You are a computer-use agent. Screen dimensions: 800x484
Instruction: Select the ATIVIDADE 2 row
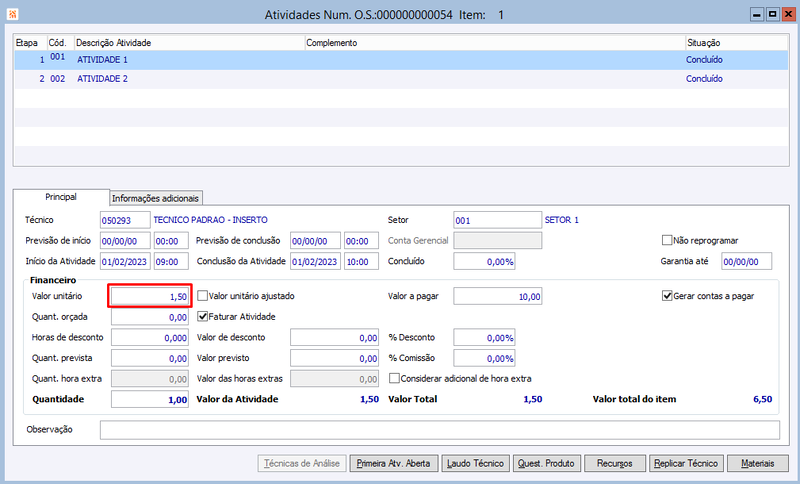pos(401,79)
